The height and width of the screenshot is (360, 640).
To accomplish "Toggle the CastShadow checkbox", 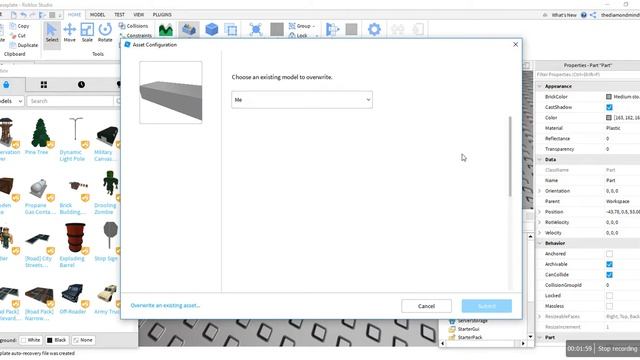I will point(609,107).
